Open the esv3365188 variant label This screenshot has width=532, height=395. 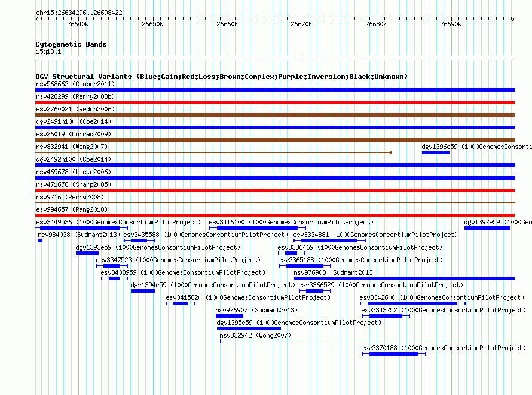[360, 260]
